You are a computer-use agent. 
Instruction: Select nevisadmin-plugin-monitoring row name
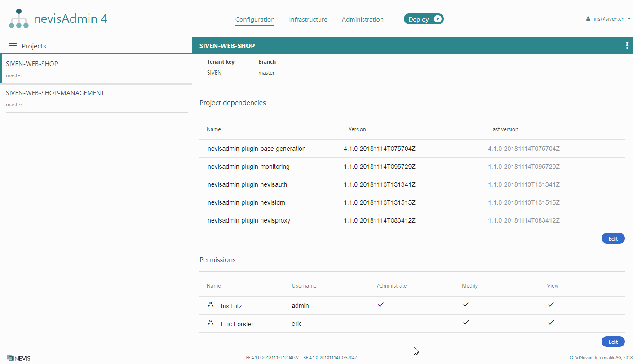click(248, 167)
